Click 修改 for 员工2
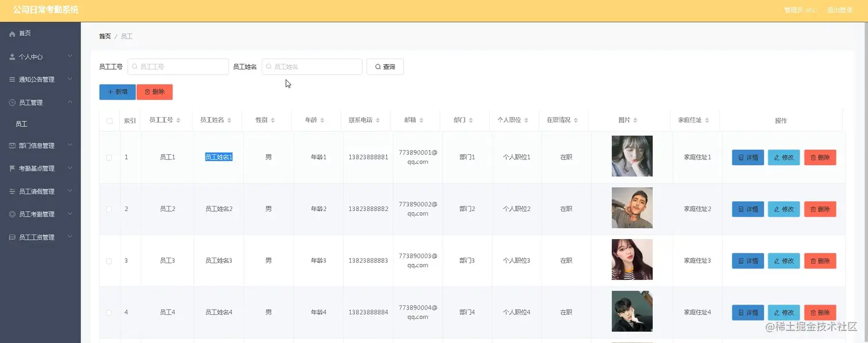The height and width of the screenshot is (343, 868). pos(784,209)
